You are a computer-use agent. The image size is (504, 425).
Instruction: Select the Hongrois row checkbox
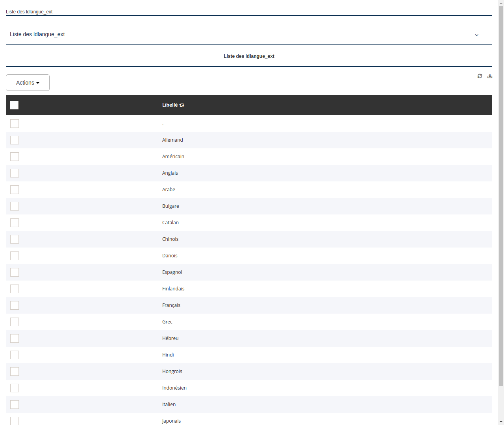tap(14, 371)
